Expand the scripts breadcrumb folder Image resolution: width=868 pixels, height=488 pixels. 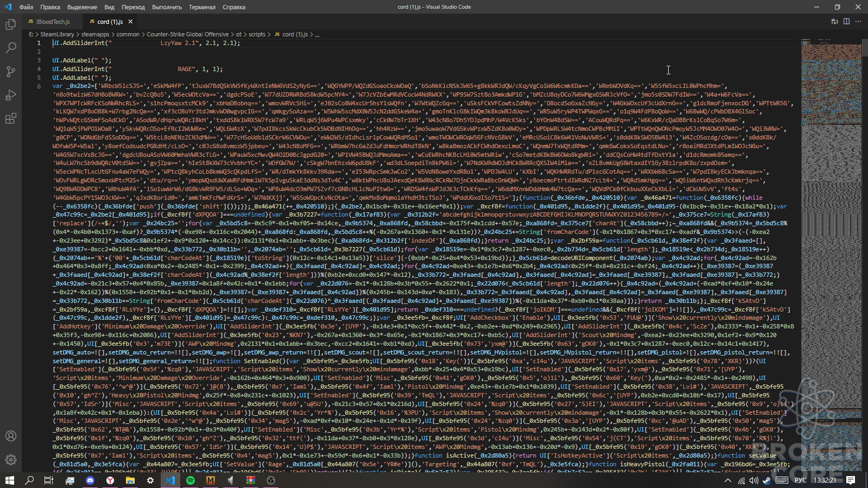coord(257,34)
